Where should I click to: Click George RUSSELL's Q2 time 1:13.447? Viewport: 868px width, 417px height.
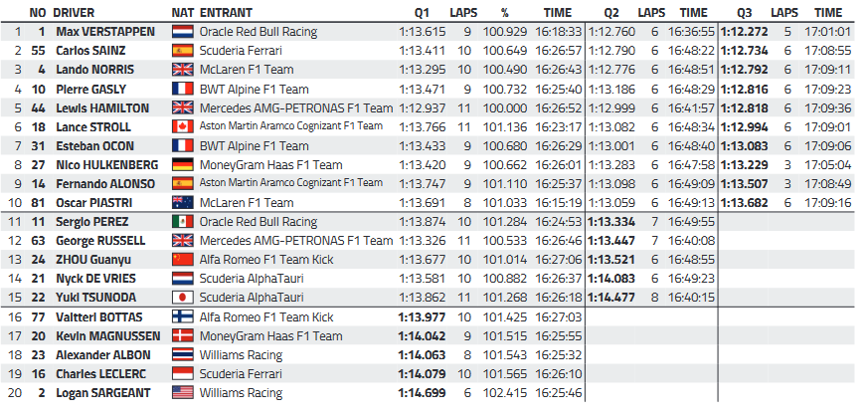[611, 241]
